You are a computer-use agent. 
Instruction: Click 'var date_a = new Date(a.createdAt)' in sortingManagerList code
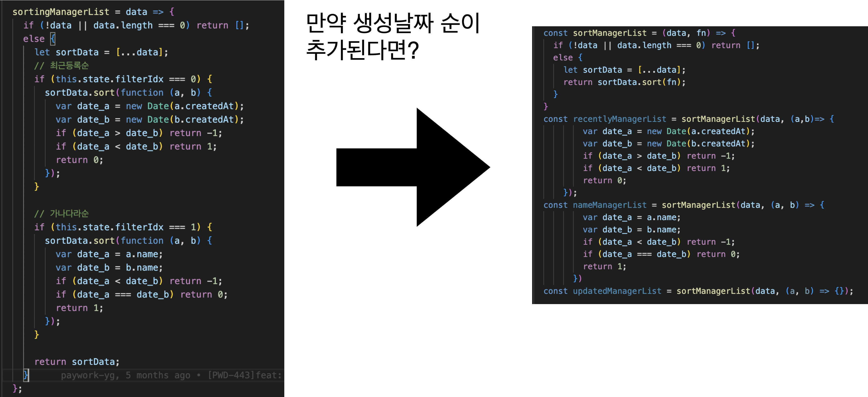click(x=150, y=106)
